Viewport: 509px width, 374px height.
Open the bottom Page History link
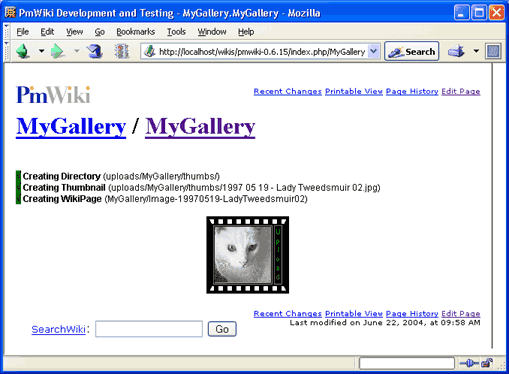pos(412,314)
